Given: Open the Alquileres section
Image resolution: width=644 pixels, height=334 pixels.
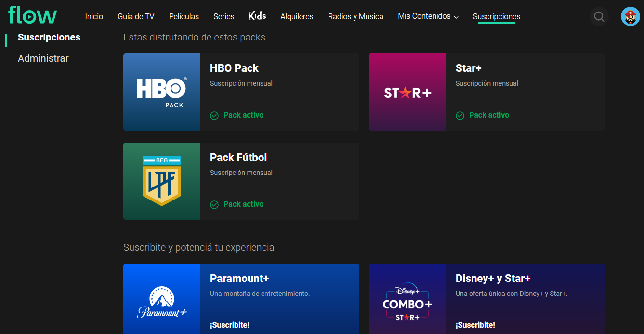Looking at the screenshot, I should point(297,16).
